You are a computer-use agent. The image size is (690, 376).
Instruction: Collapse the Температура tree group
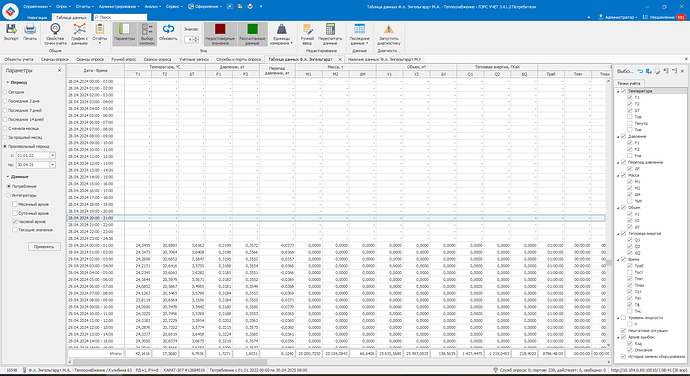[x=618, y=91]
